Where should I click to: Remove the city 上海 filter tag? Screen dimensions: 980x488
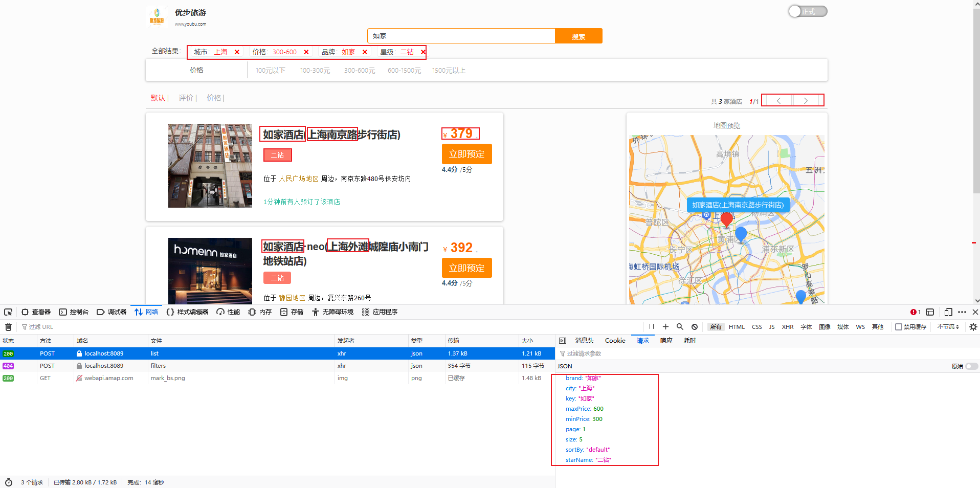point(237,52)
